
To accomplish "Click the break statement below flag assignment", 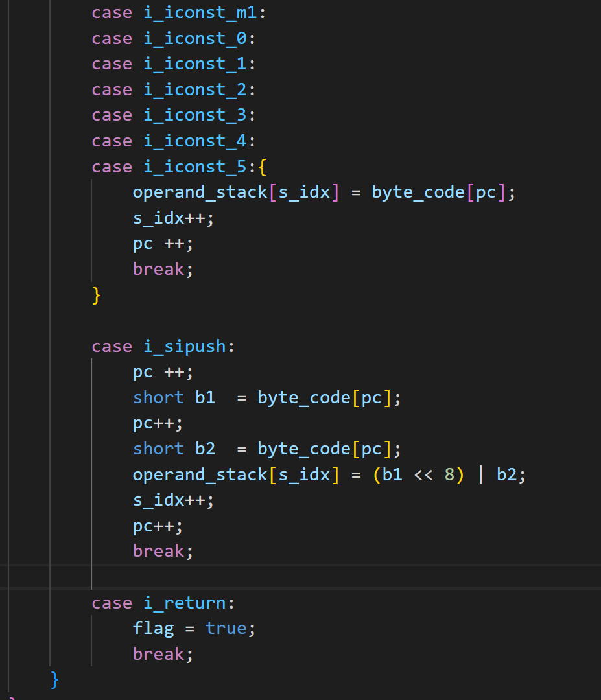I will click(159, 654).
